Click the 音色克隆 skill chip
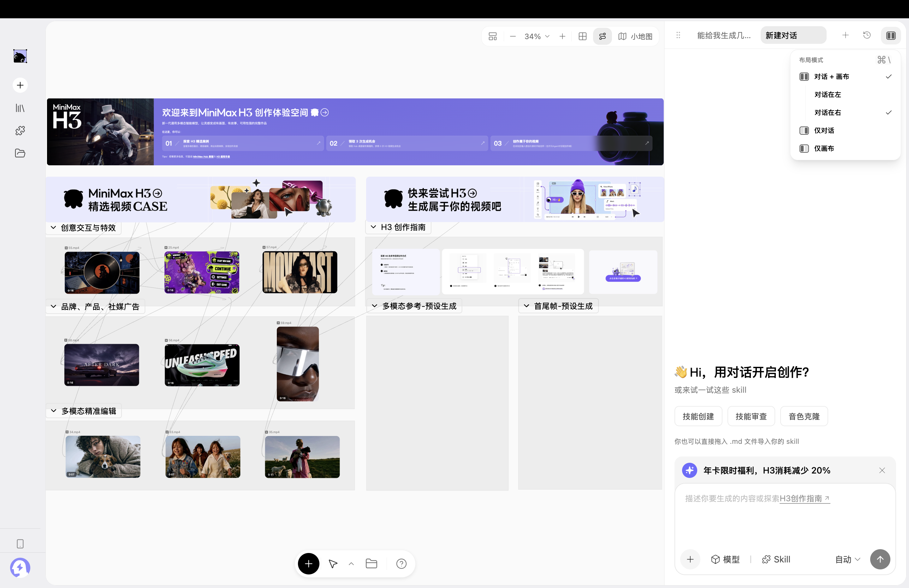The image size is (909, 588). click(x=804, y=416)
